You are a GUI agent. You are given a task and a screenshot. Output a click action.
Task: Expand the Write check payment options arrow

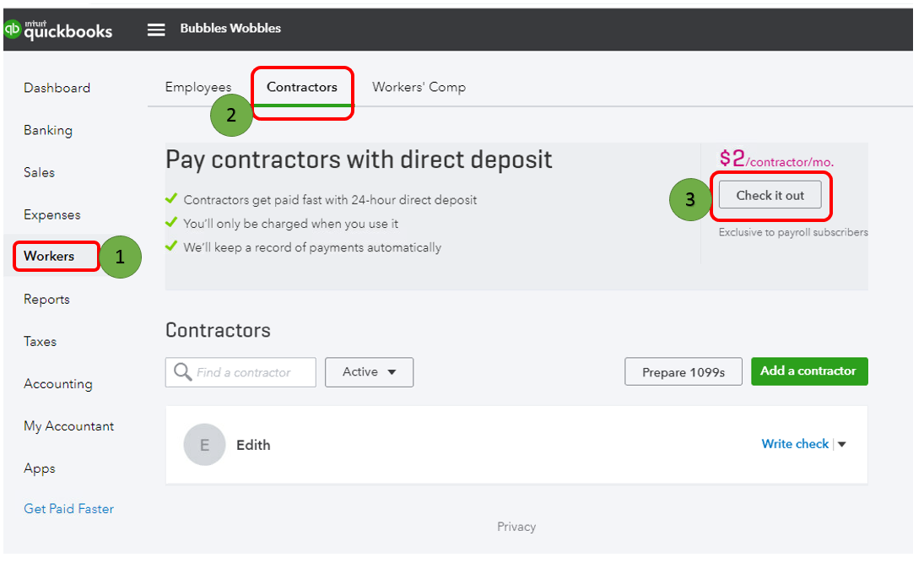[840, 443]
